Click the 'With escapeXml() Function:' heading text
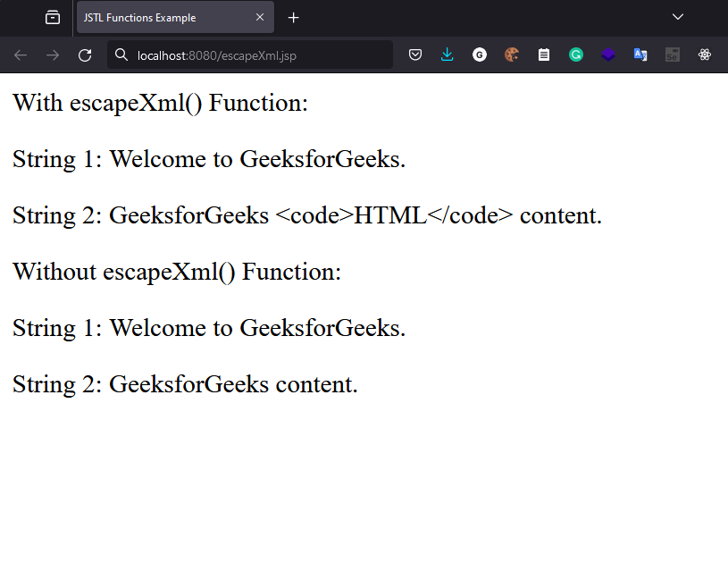The width and height of the screenshot is (728, 563). [160, 103]
